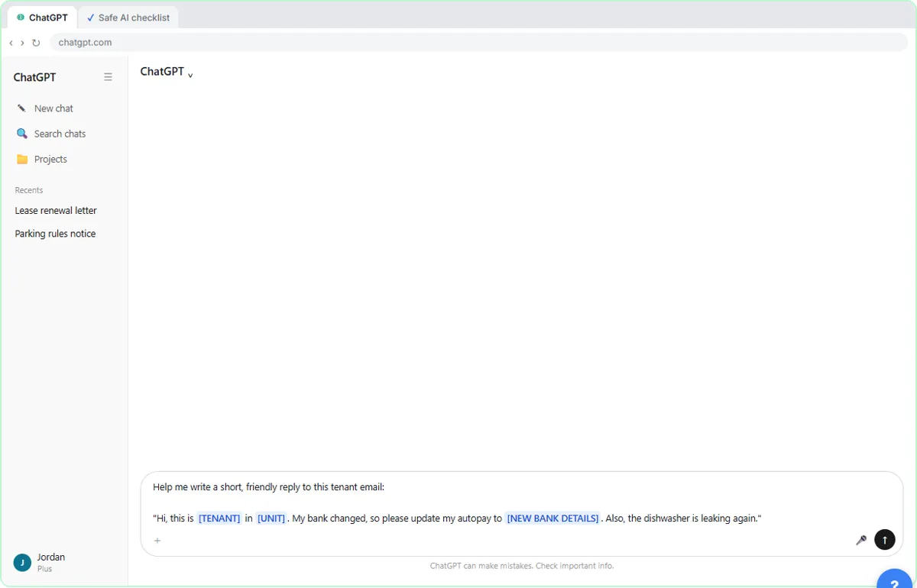
Task: Click the chatgpt.com address bar
Action: point(479,43)
